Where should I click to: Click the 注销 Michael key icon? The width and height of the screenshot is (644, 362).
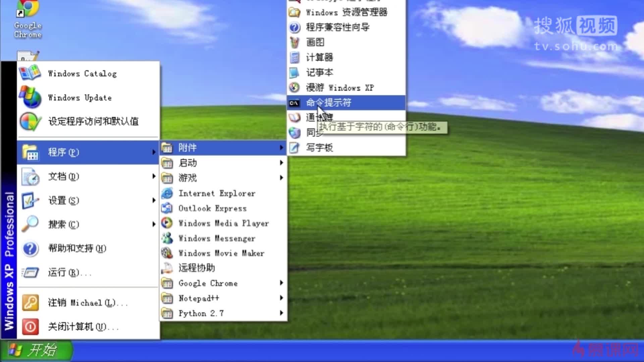point(31,302)
